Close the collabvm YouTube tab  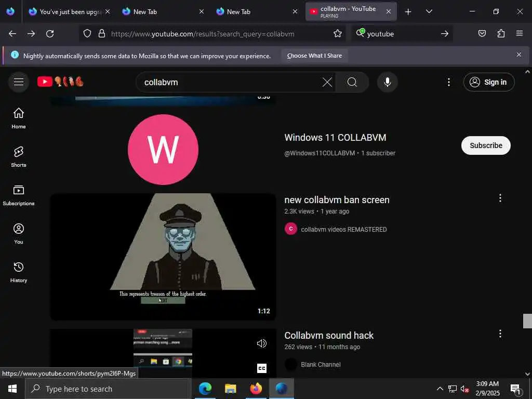pyautogui.click(x=389, y=12)
